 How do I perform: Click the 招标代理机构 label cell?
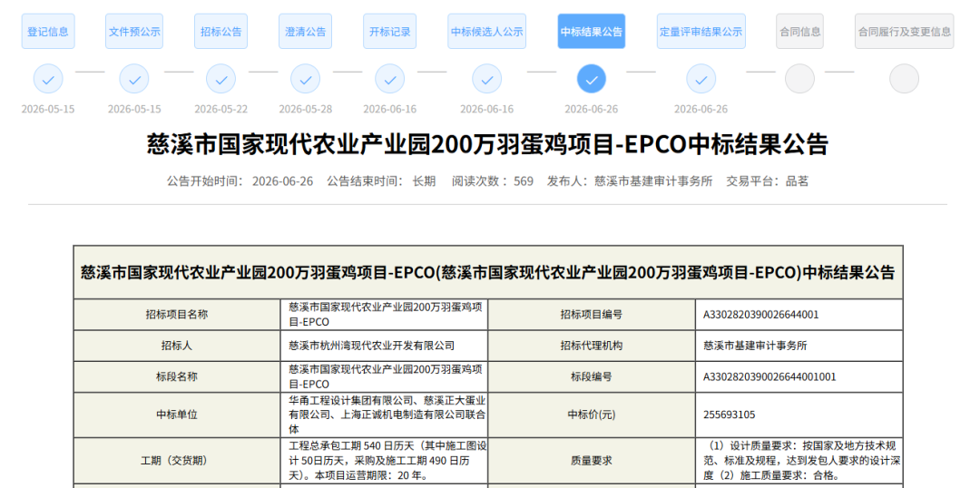click(592, 346)
